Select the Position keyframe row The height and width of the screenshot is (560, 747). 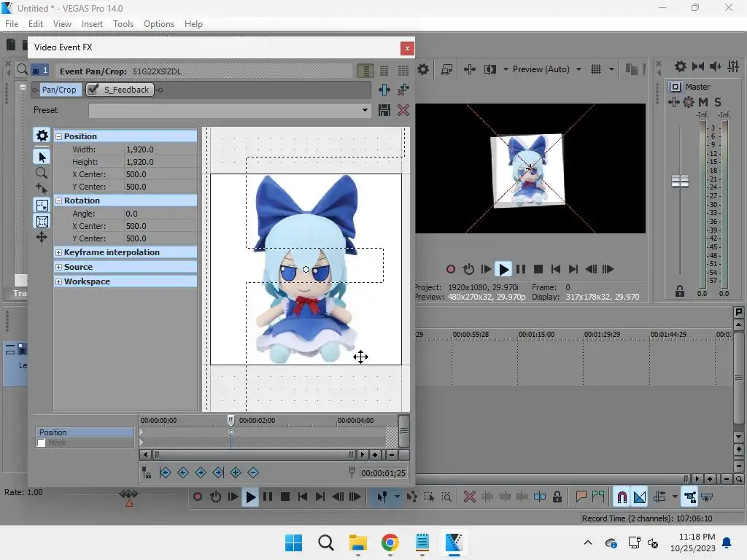[85, 432]
